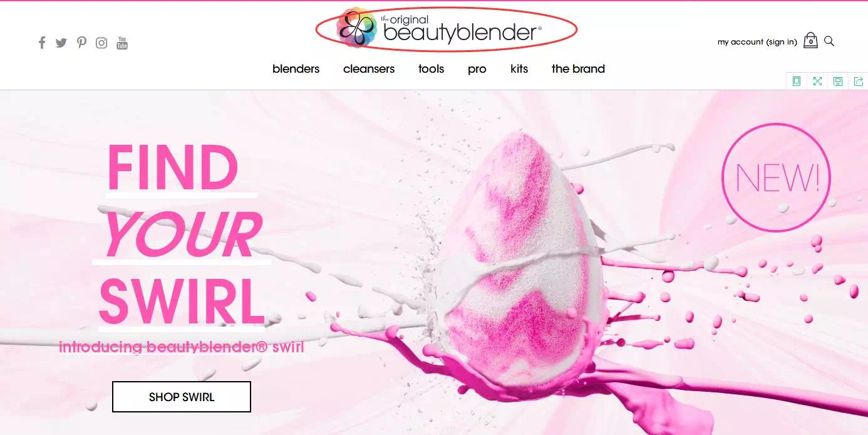The image size is (868, 435).
Task: Open the blenders menu
Action: tap(296, 69)
